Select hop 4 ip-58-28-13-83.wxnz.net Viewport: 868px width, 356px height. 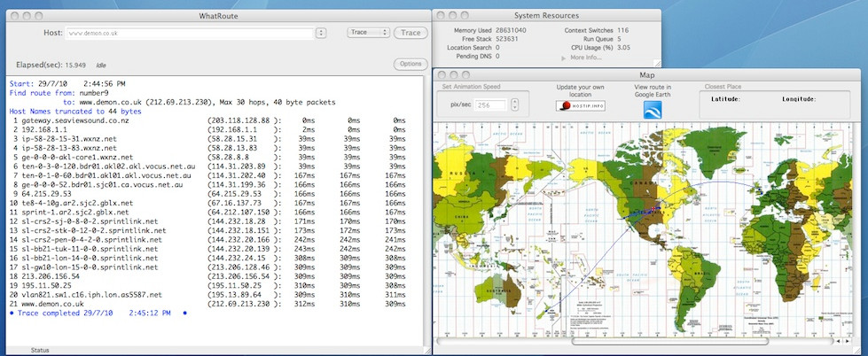pos(69,148)
